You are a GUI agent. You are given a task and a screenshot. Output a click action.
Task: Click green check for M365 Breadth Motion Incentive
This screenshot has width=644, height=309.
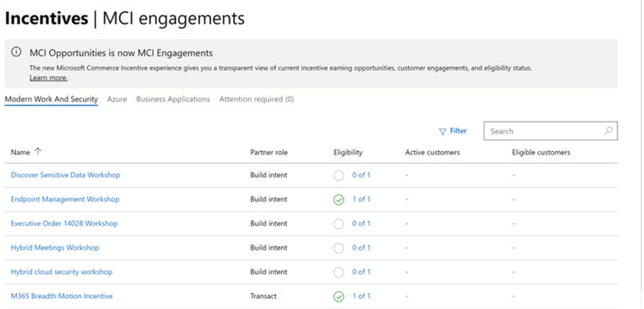[339, 296]
